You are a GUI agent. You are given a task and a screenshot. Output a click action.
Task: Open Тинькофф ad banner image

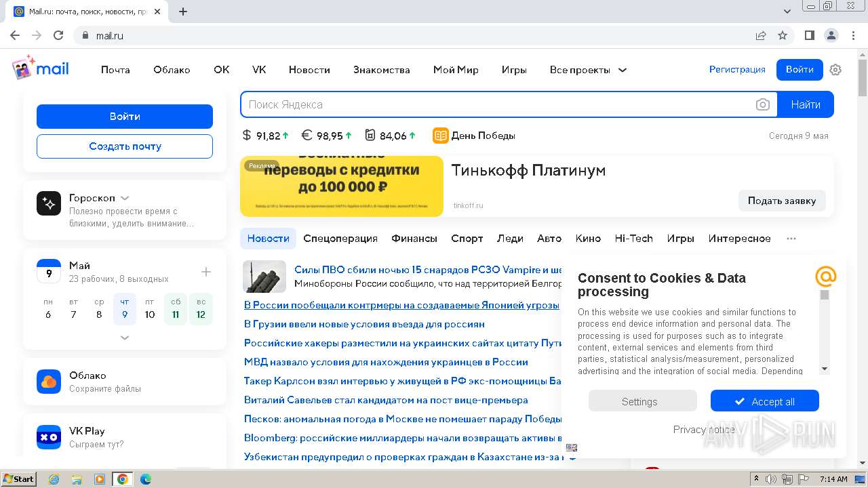[342, 186]
